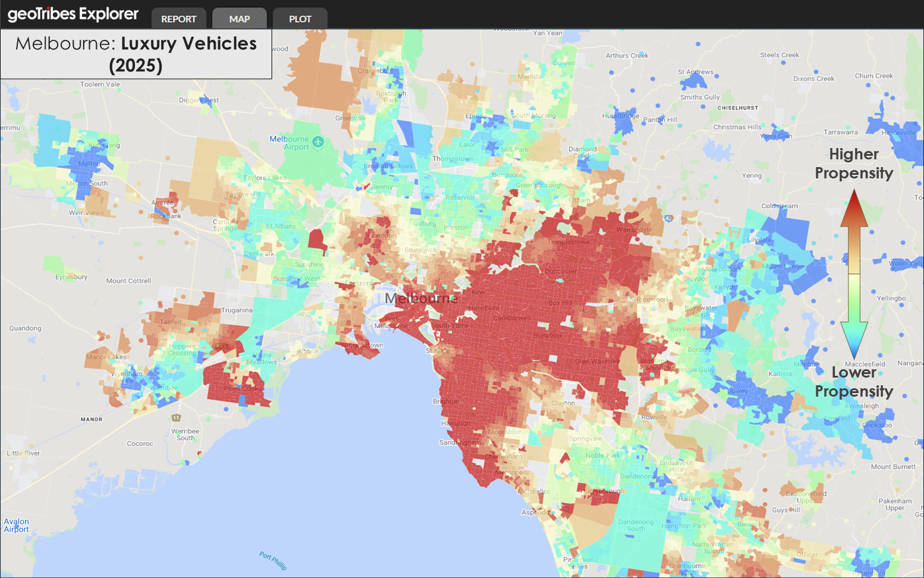Switch to the MAP tab
Screen dimensions: 924x578
click(239, 19)
